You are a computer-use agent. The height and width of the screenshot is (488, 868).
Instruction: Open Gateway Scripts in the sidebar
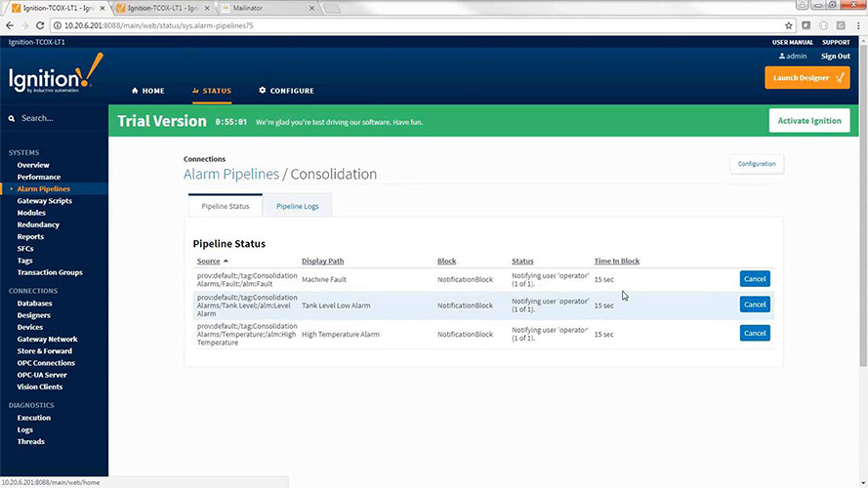tap(44, 201)
